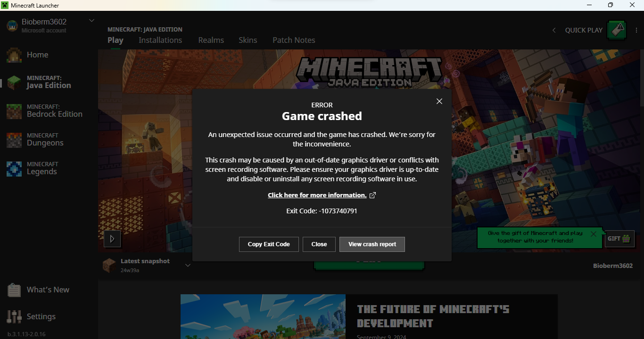Click the GIFT button

[619, 239]
